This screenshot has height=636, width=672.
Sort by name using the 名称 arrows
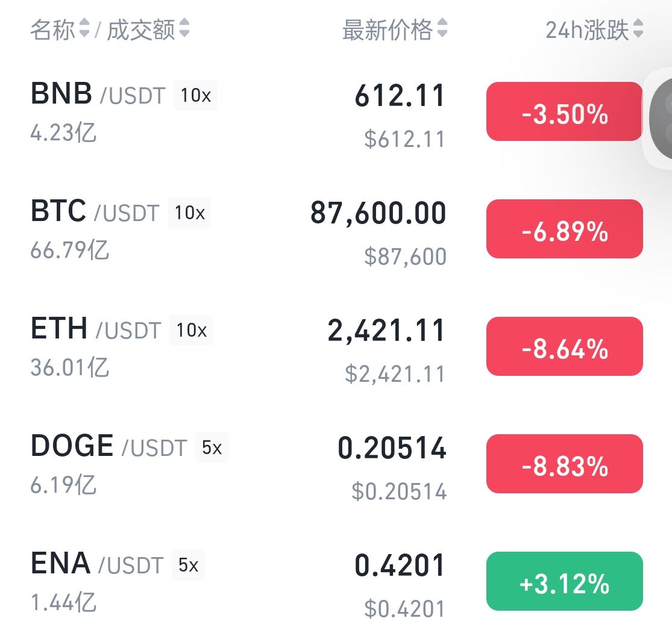pos(84,28)
